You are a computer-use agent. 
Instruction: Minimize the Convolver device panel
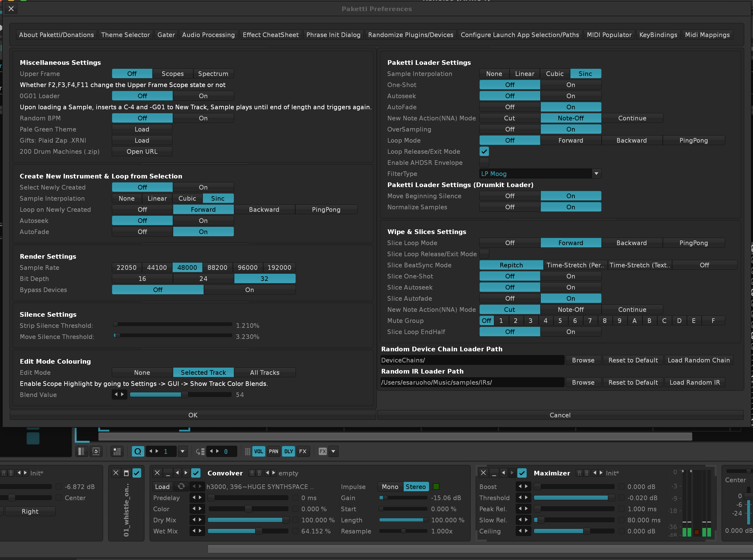[x=168, y=473]
